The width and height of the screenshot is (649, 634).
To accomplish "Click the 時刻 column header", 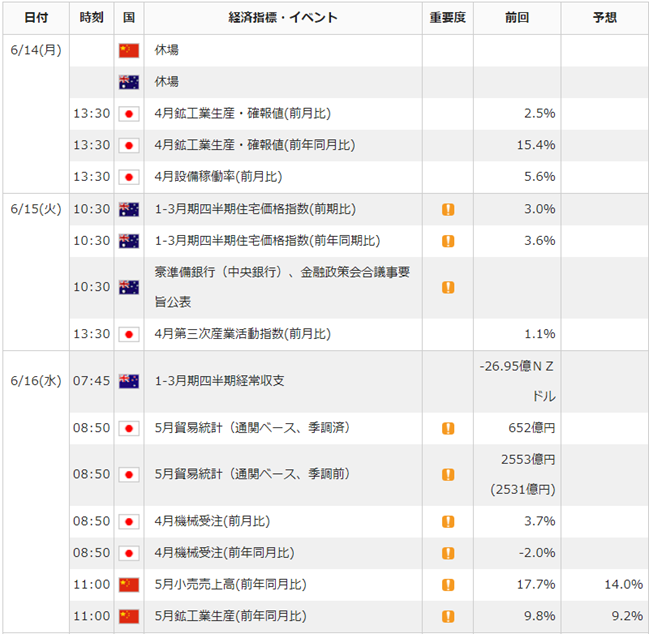I will 91,18.
